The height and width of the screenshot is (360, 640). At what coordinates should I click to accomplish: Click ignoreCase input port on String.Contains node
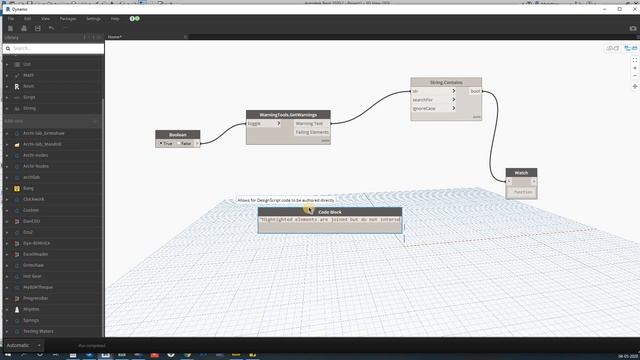pos(433,109)
